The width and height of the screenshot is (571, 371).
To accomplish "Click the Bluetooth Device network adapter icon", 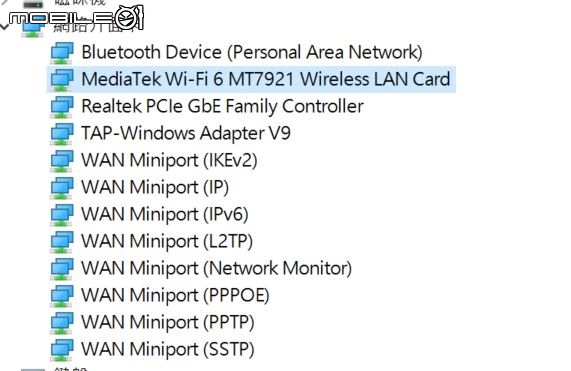I will [x=62, y=52].
